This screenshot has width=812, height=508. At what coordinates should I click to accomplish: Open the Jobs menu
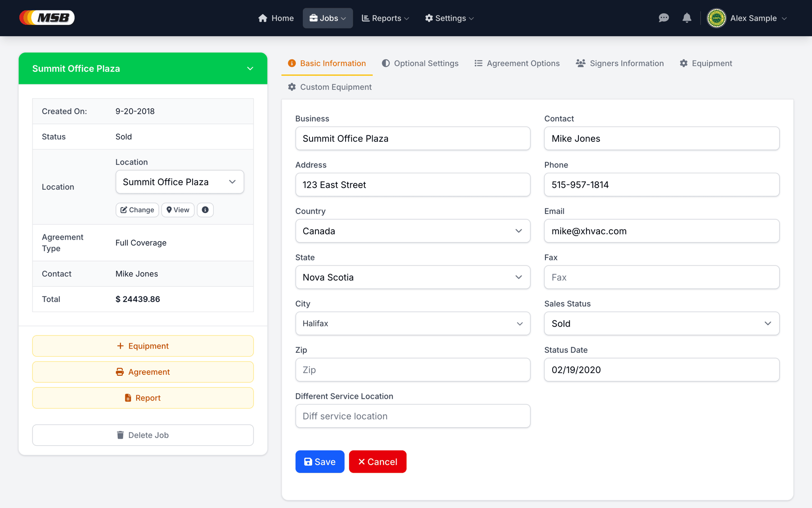point(328,18)
